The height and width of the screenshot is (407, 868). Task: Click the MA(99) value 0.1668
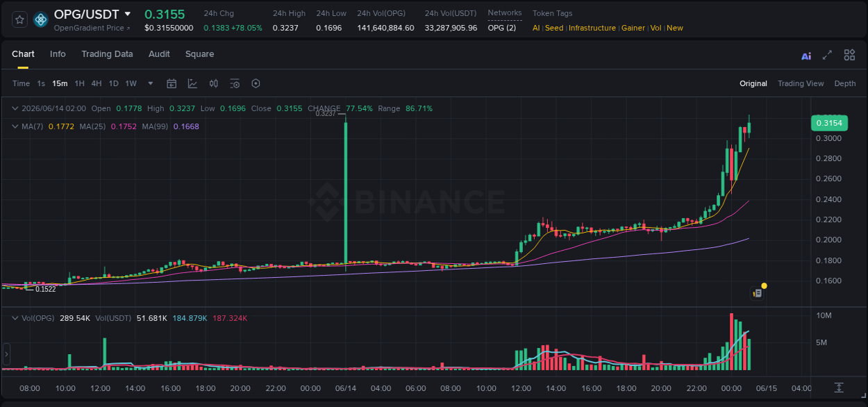(186, 126)
